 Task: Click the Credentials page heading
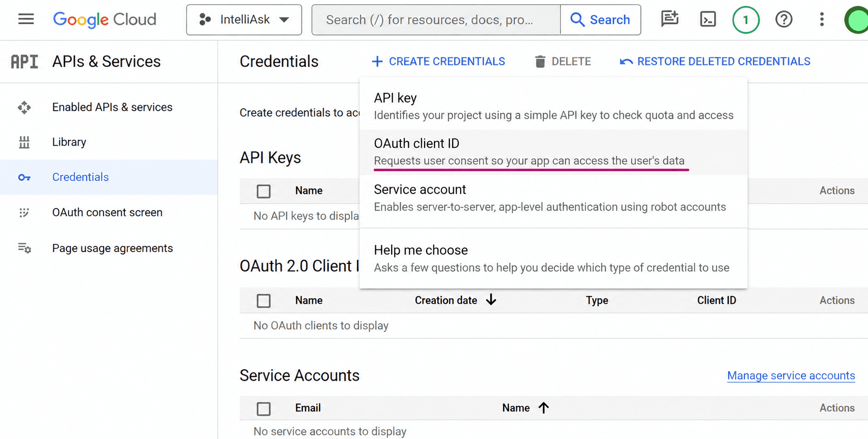click(279, 62)
